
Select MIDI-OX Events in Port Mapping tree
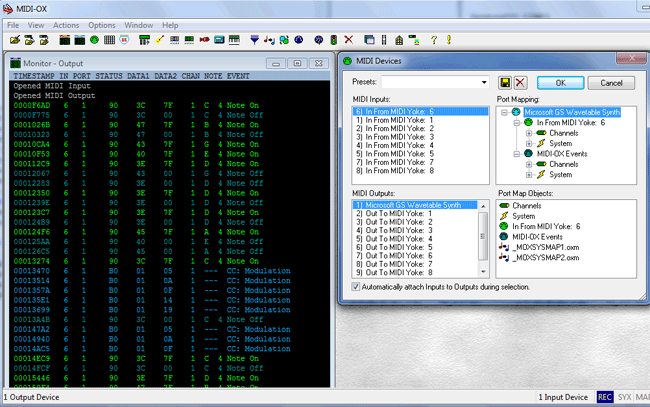click(x=562, y=154)
